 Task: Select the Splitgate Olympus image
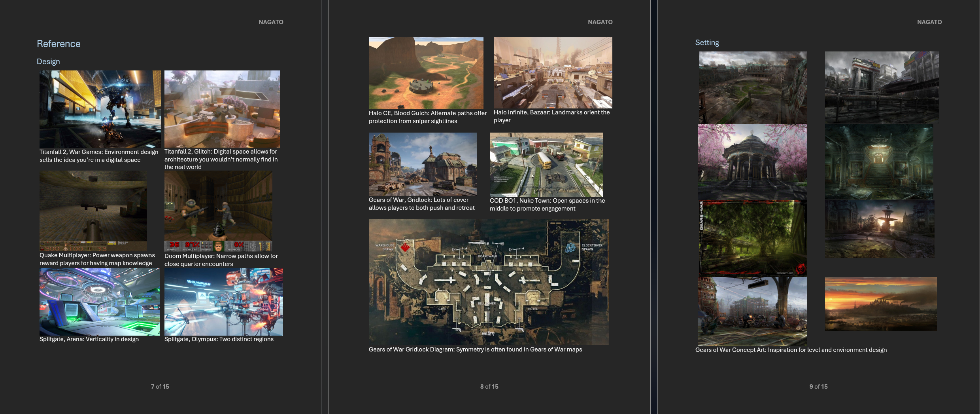coord(223,302)
